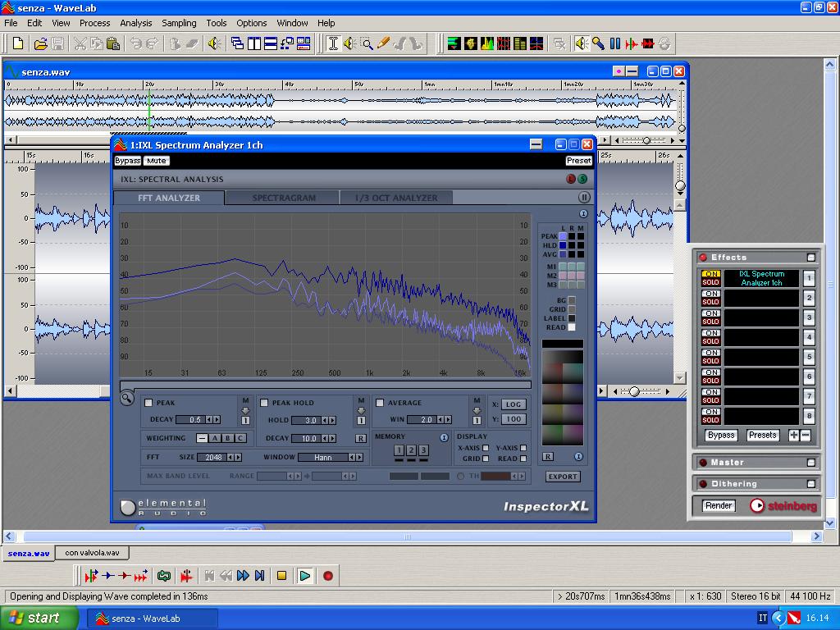840x630 pixels.
Task: Click the stop button in the transport bar
Action: click(x=282, y=576)
